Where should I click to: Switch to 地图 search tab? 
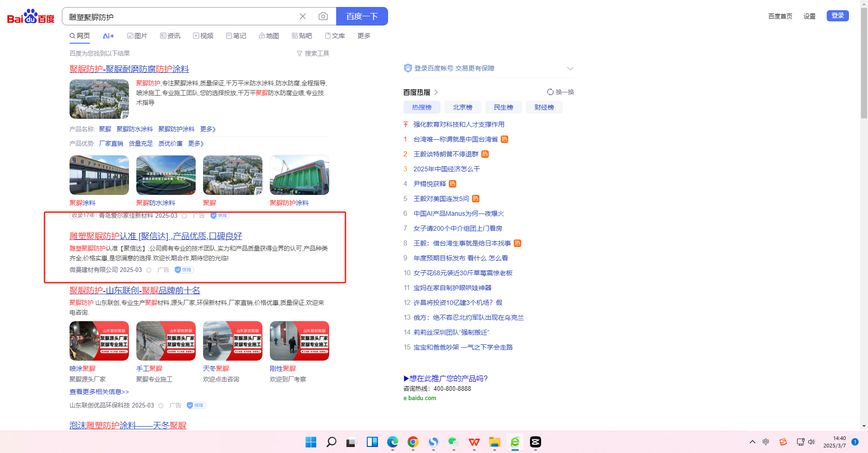coord(269,36)
